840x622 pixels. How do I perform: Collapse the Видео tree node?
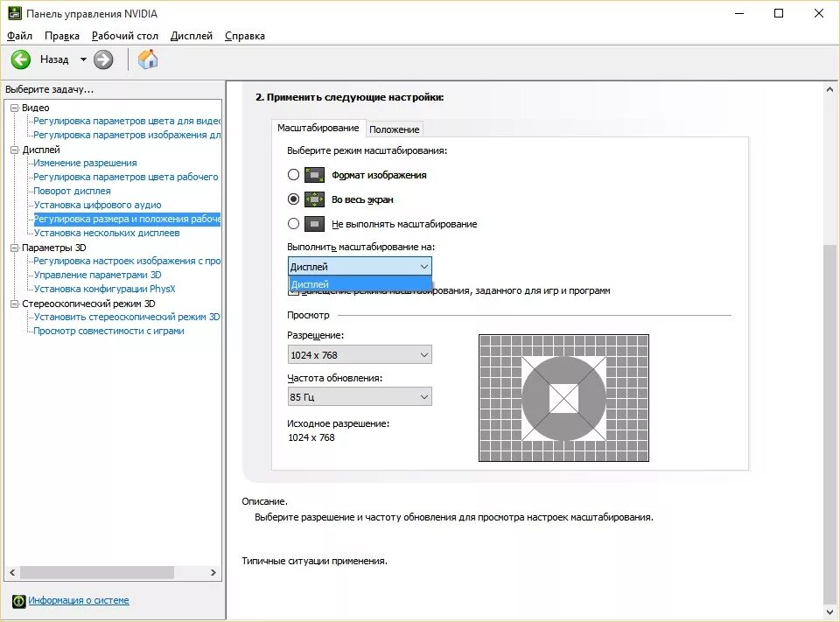coord(15,108)
